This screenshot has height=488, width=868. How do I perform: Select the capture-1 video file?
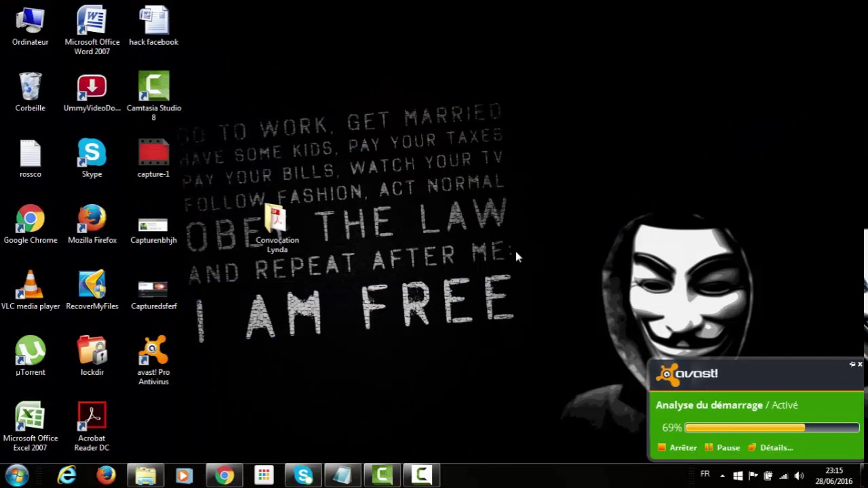tap(154, 159)
